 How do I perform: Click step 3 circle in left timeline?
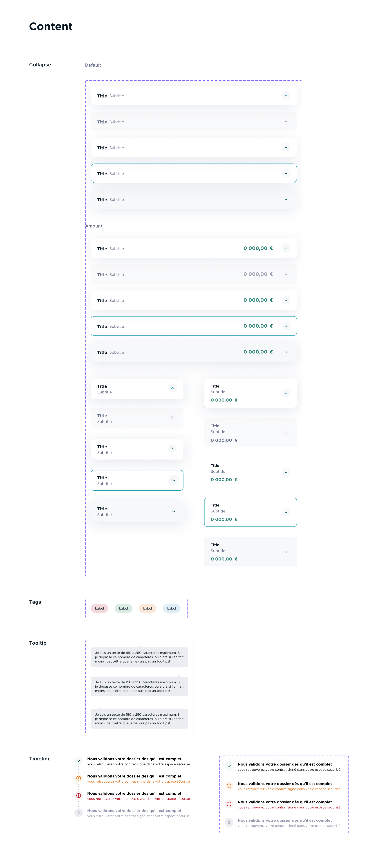(x=79, y=813)
